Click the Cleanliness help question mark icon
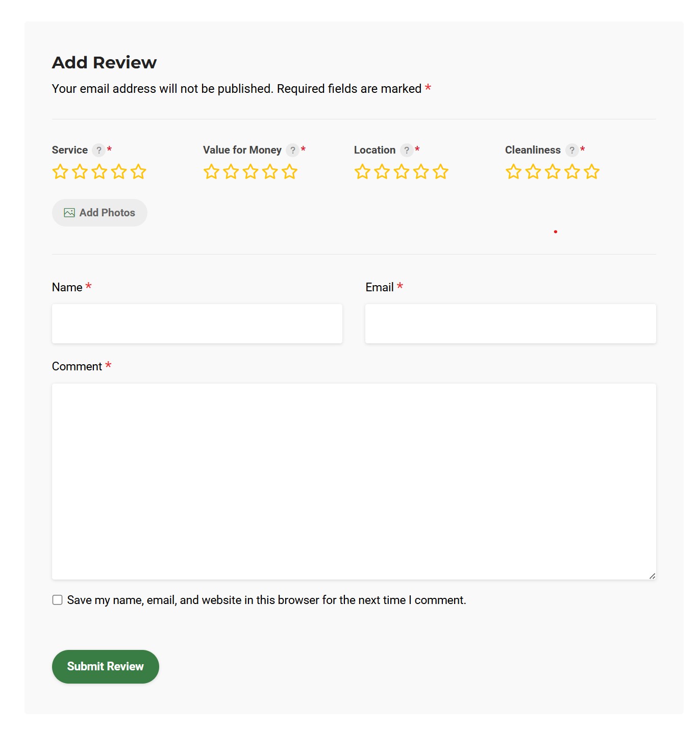This screenshot has width=700, height=729. pos(572,150)
